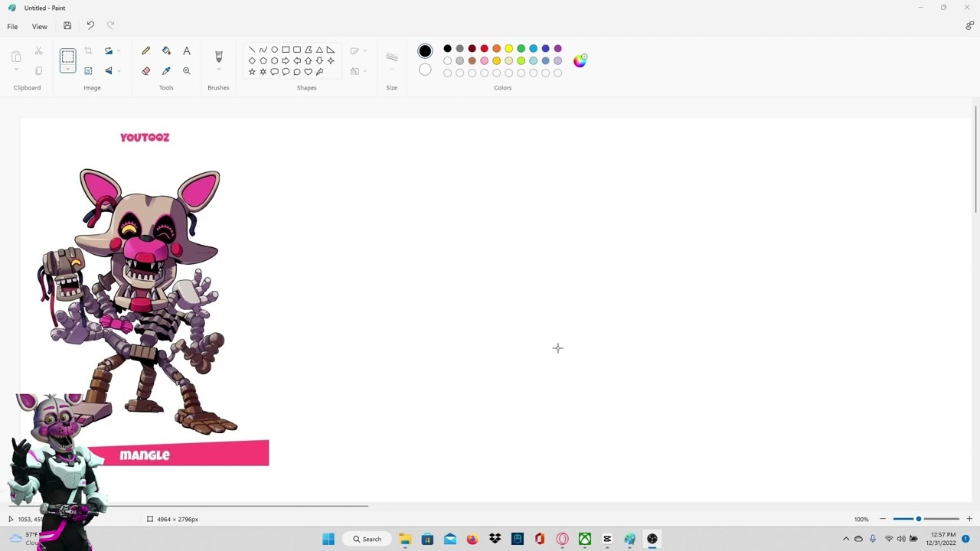This screenshot has width=980, height=551.
Task: Pick the Rounded rectangle shape
Action: pos(297,50)
